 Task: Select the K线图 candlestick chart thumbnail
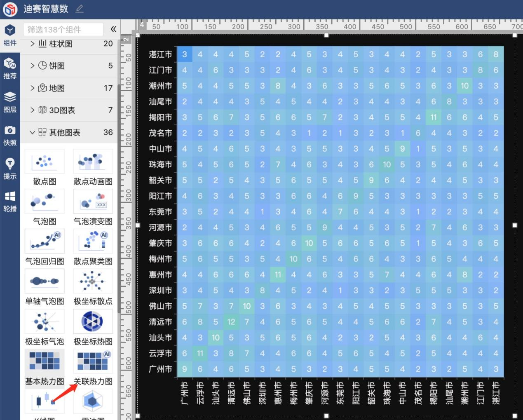tap(45, 401)
